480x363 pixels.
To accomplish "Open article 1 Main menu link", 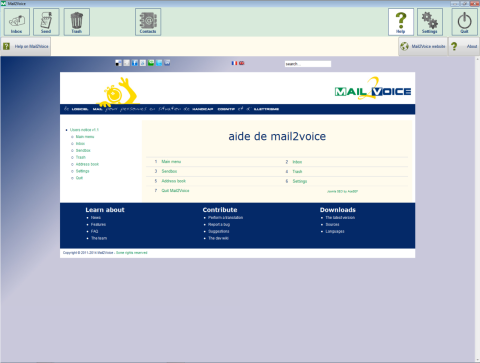I will click(171, 162).
